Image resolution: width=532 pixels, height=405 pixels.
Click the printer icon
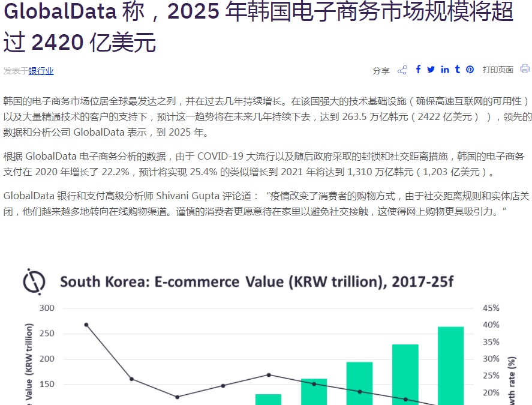[x=525, y=69]
